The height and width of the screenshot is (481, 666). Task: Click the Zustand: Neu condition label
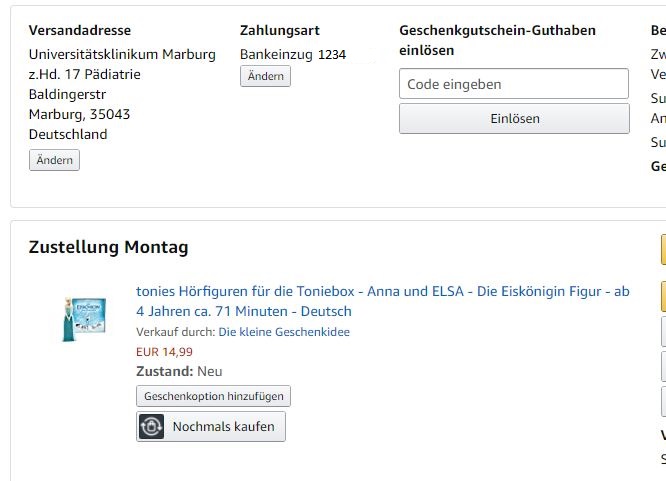tap(179, 371)
